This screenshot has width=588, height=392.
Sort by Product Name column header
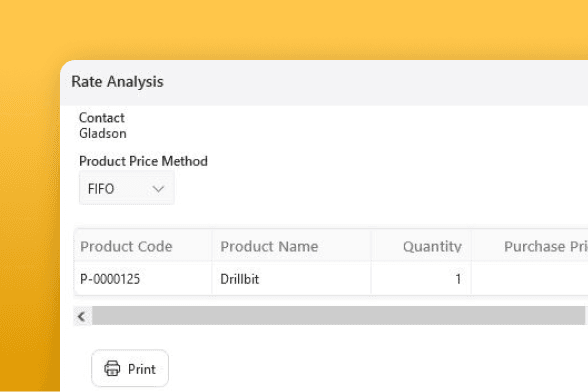pos(269,246)
